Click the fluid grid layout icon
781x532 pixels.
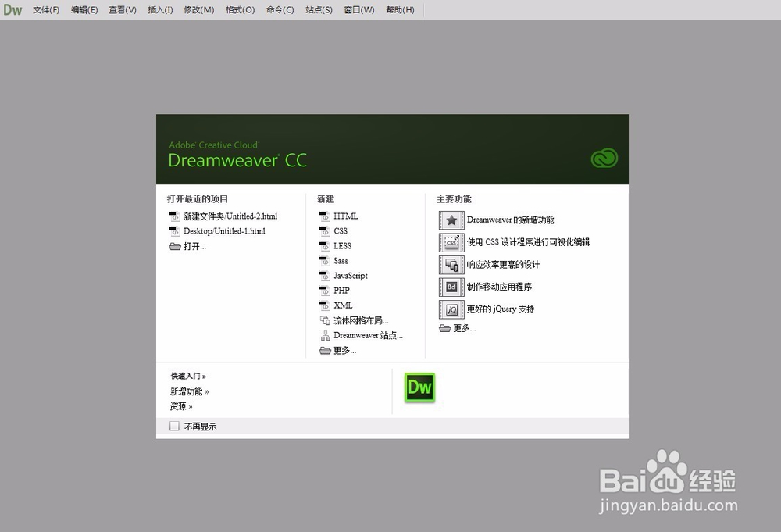coord(325,320)
